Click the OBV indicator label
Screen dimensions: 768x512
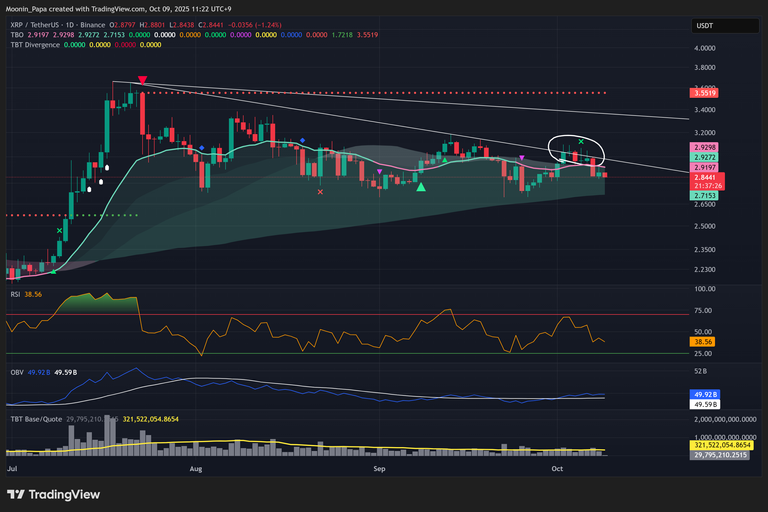click(15, 372)
